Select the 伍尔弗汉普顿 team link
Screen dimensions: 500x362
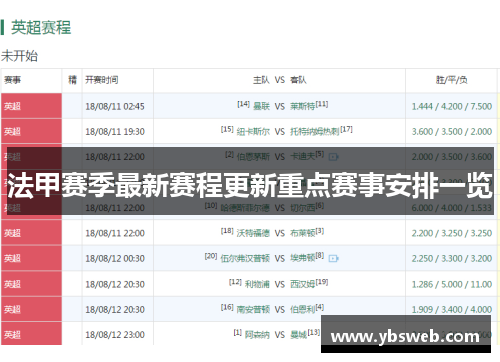(245, 258)
